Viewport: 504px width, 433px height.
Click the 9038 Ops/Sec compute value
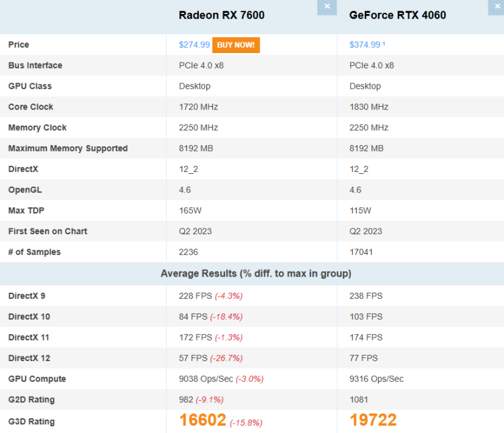click(206, 379)
